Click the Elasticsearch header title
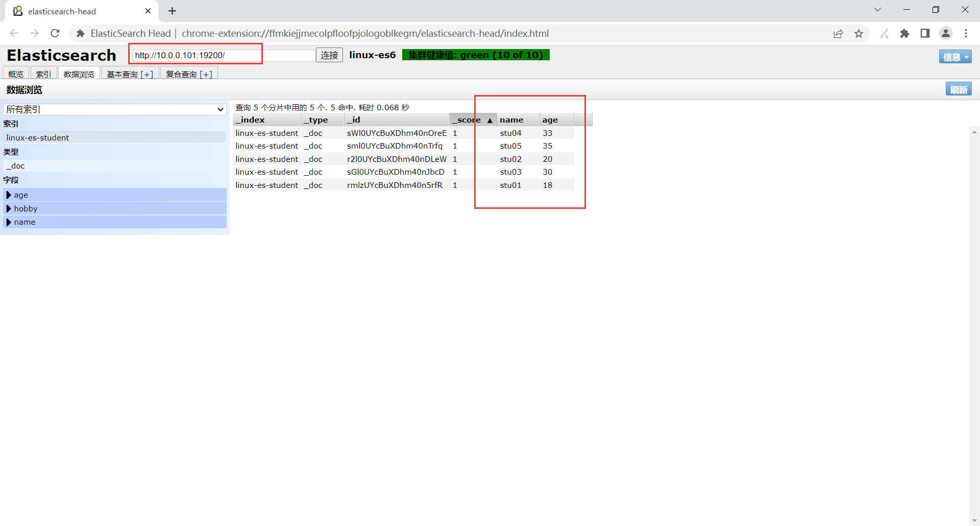Image resolution: width=980 pixels, height=526 pixels. 61,55
